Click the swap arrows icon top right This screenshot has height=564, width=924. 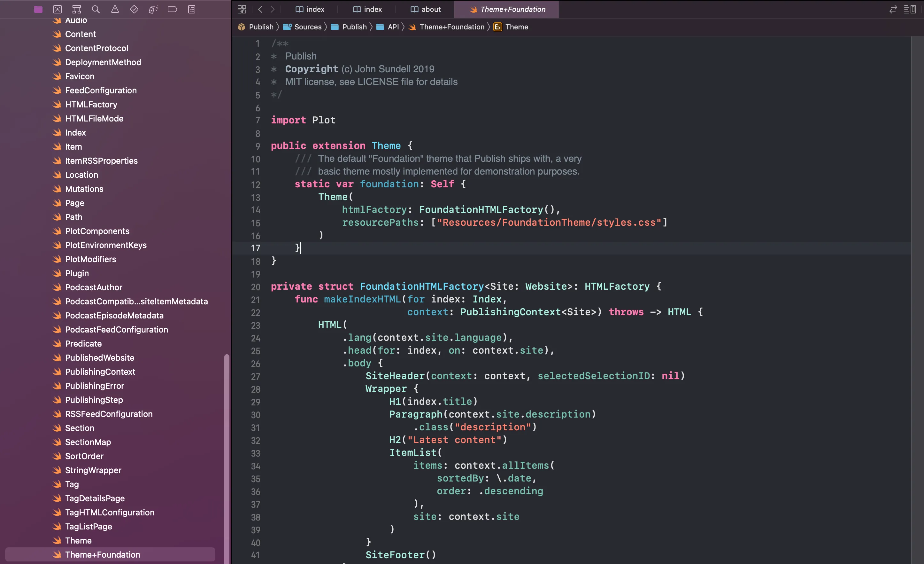(x=893, y=9)
